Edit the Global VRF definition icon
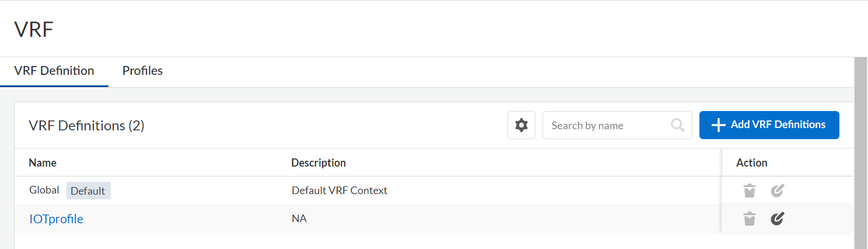Image resolution: width=868 pixels, height=249 pixels. pyautogui.click(x=777, y=191)
